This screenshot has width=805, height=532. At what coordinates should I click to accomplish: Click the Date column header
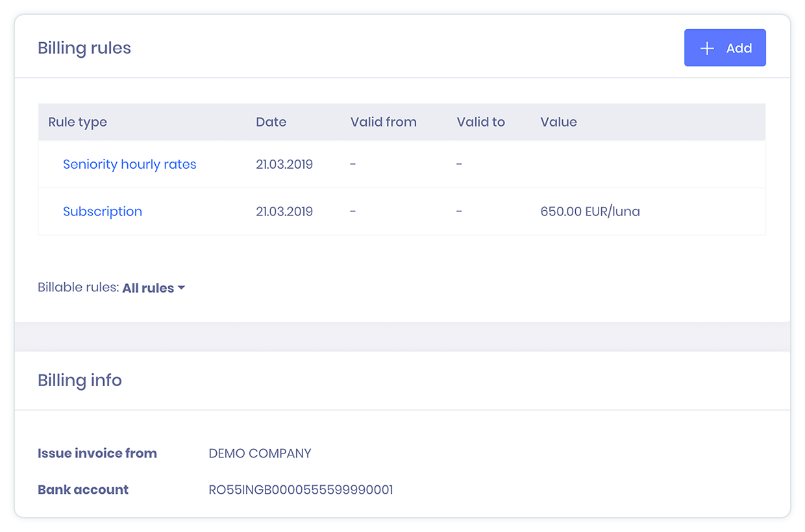[x=271, y=122]
